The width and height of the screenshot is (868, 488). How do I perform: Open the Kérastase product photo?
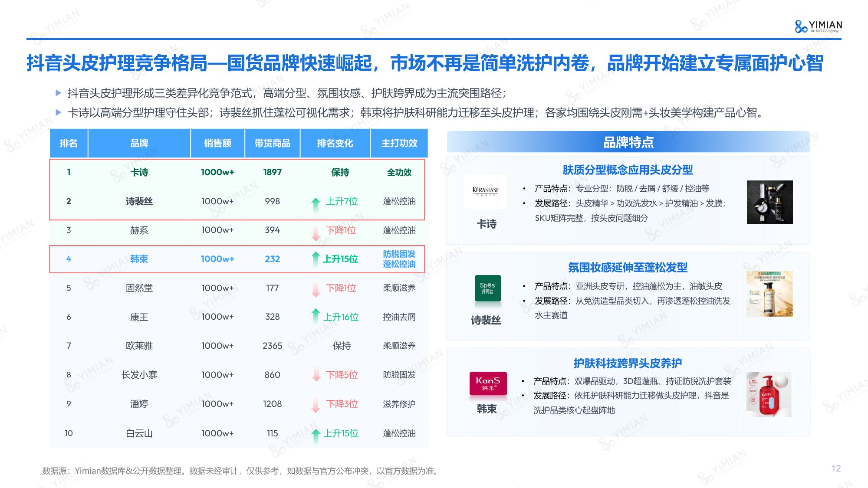(x=769, y=202)
